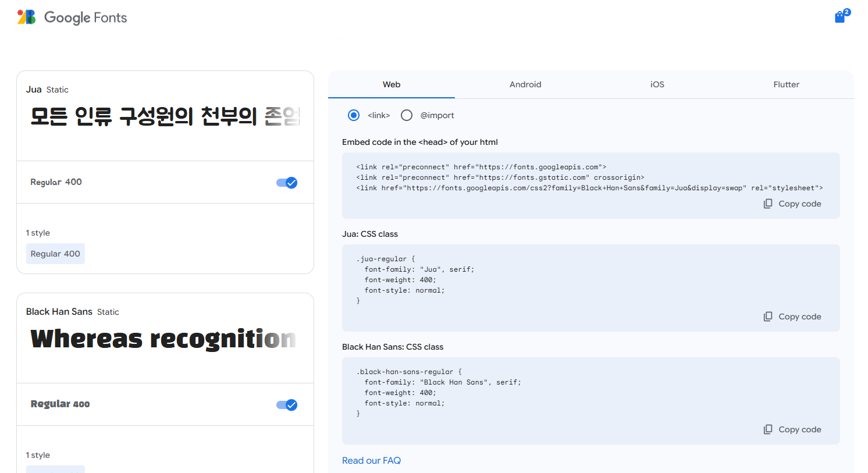
Task: Click the 'Embed code in the <head>' label
Action: tap(420, 142)
